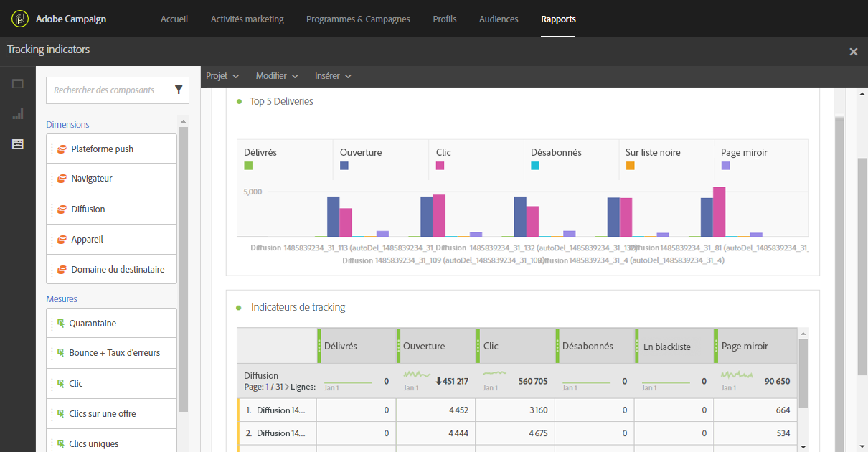Image resolution: width=868 pixels, height=452 pixels.
Task: Open the Panels icon in left rail
Action: [x=18, y=84]
